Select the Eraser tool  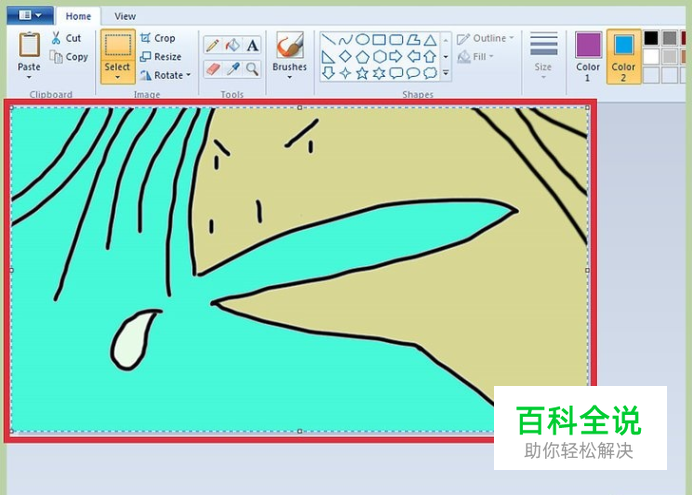pos(212,69)
